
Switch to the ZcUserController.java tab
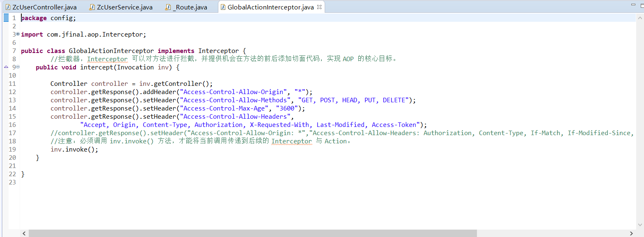click(x=44, y=7)
